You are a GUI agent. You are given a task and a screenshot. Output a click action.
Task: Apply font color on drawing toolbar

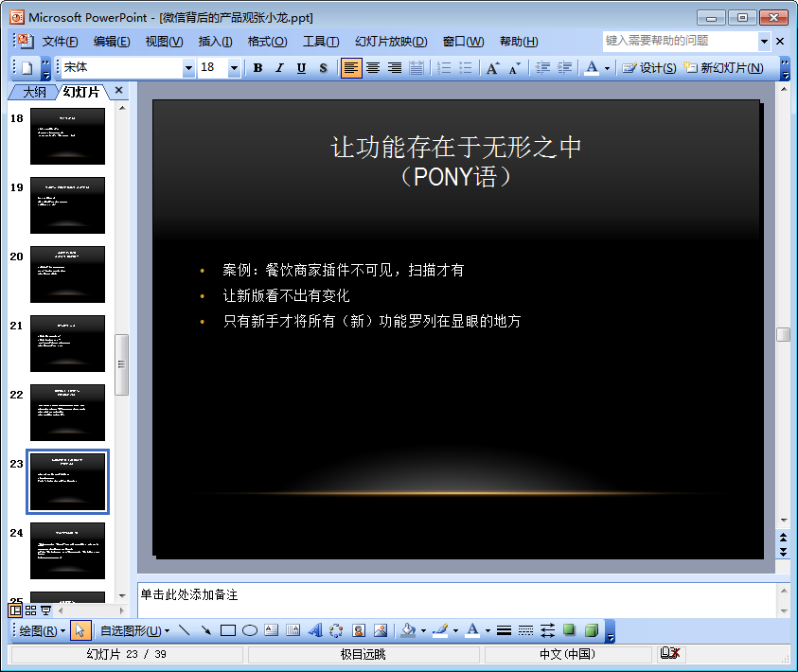pyautogui.click(x=472, y=630)
